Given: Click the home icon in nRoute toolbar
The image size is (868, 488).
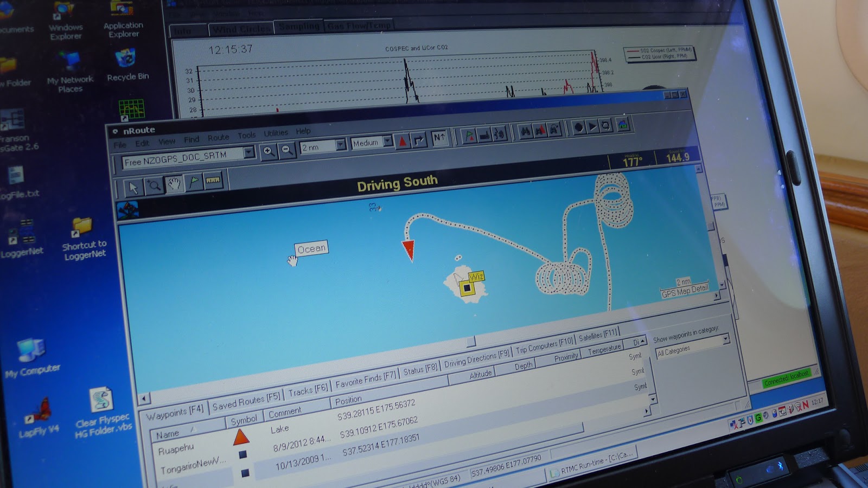Looking at the screenshot, I should 623,125.
